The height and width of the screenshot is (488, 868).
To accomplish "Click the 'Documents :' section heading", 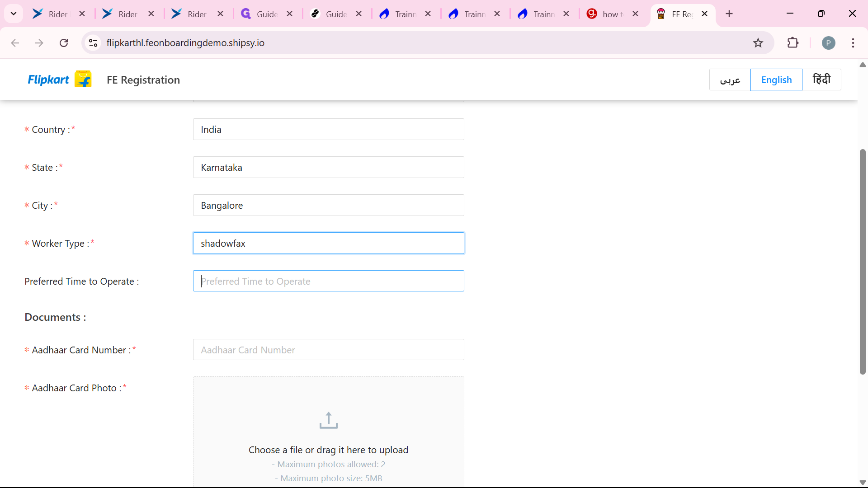I will (55, 317).
